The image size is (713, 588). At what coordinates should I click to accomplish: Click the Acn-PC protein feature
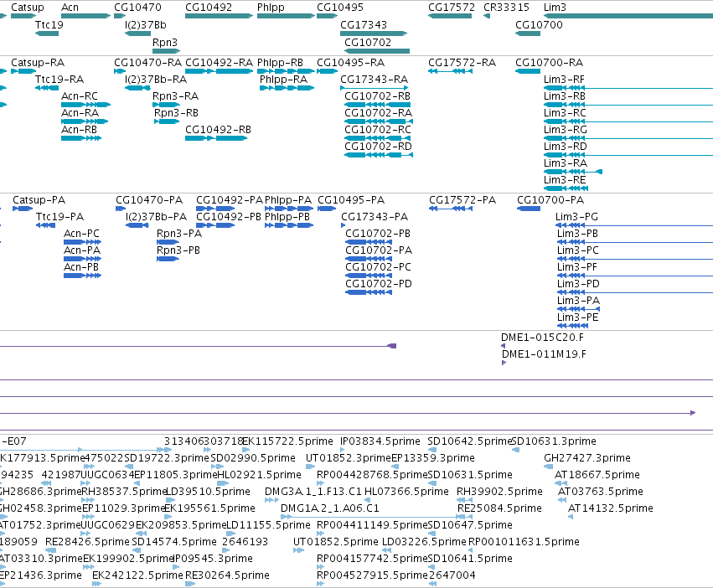coord(82,242)
